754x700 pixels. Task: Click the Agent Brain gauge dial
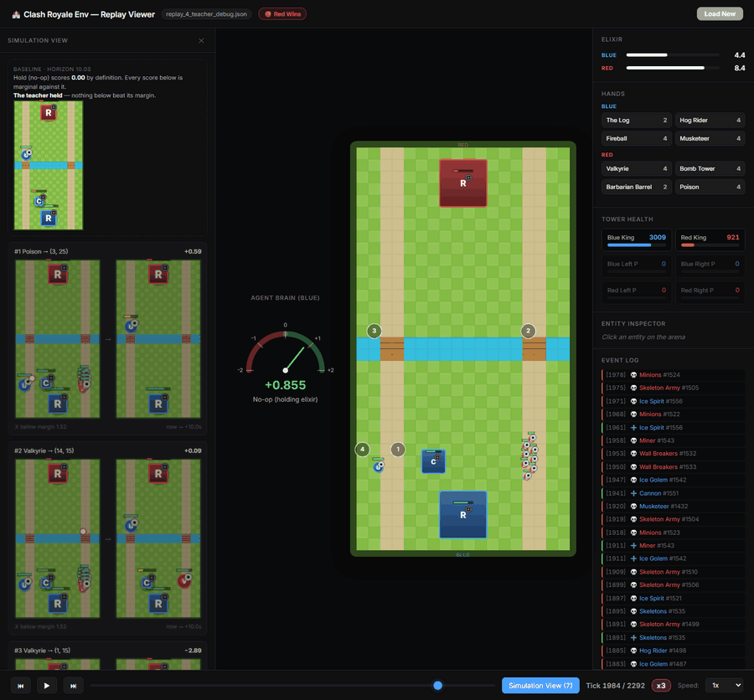pos(285,352)
